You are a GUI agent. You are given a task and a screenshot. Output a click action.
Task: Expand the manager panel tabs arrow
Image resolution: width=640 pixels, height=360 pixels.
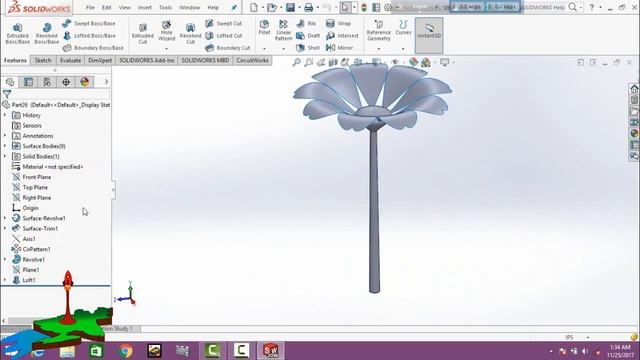click(x=106, y=82)
